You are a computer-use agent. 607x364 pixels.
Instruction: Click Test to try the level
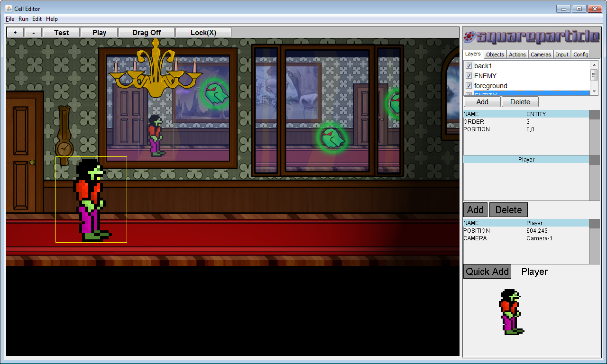tap(61, 32)
